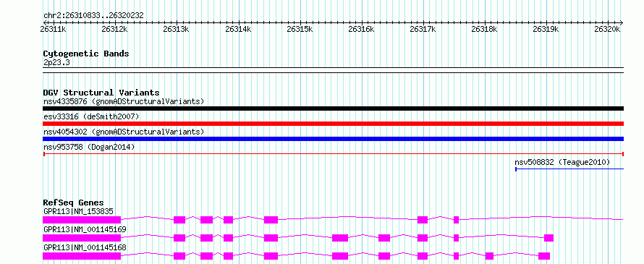The height and width of the screenshot is (264, 644).
Task: Click GPR113|NM_001145168 transcript label
Action: (x=85, y=247)
